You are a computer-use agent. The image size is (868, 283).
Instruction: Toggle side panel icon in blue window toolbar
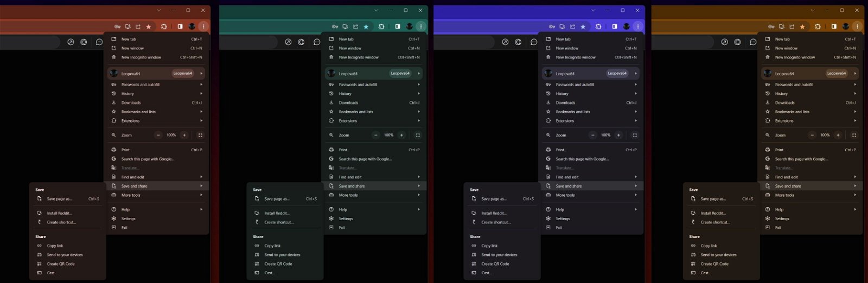coord(615,27)
